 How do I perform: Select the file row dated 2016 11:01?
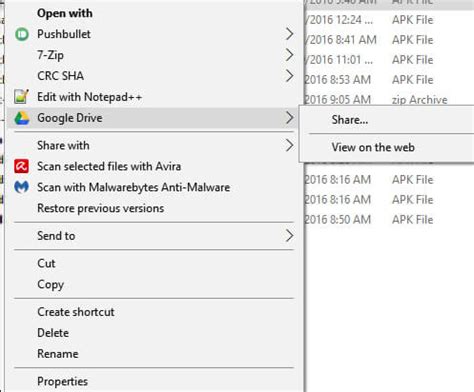[x=389, y=60]
